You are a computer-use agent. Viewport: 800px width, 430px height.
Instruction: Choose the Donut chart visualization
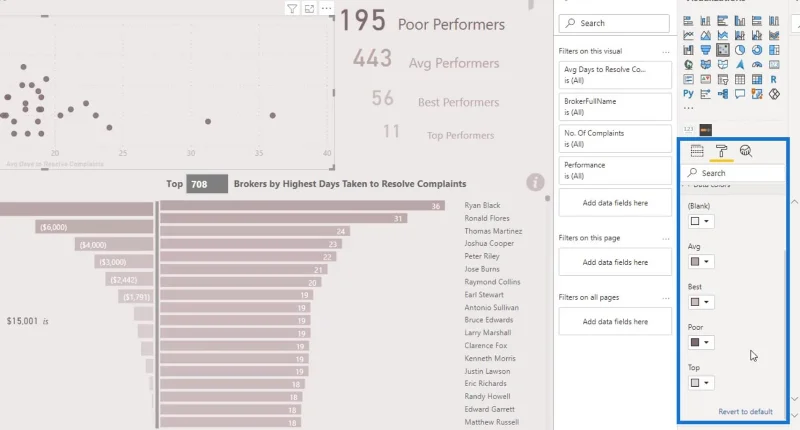757,50
